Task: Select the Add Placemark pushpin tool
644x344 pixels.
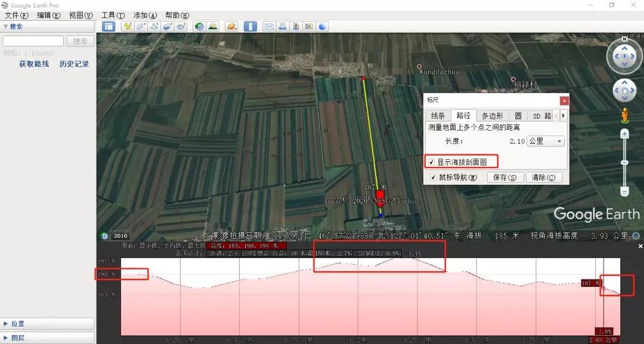Action: click(x=128, y=26)
